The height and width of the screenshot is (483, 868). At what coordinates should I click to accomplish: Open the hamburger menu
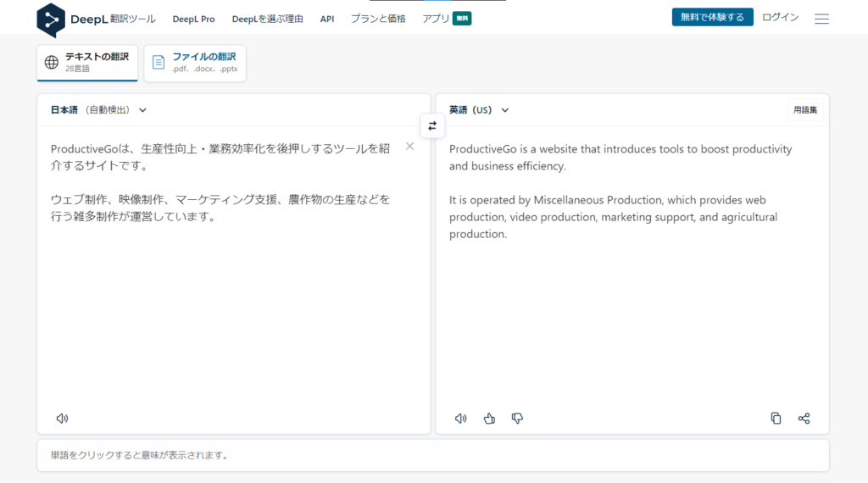click(821, 19)
